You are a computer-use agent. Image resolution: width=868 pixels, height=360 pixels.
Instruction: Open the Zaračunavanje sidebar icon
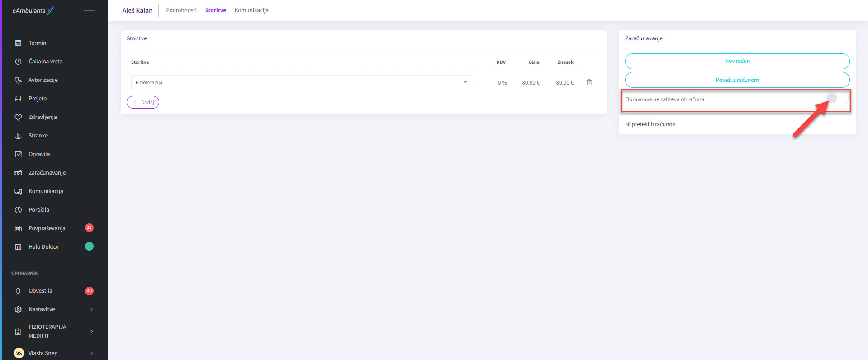[18, 173]
